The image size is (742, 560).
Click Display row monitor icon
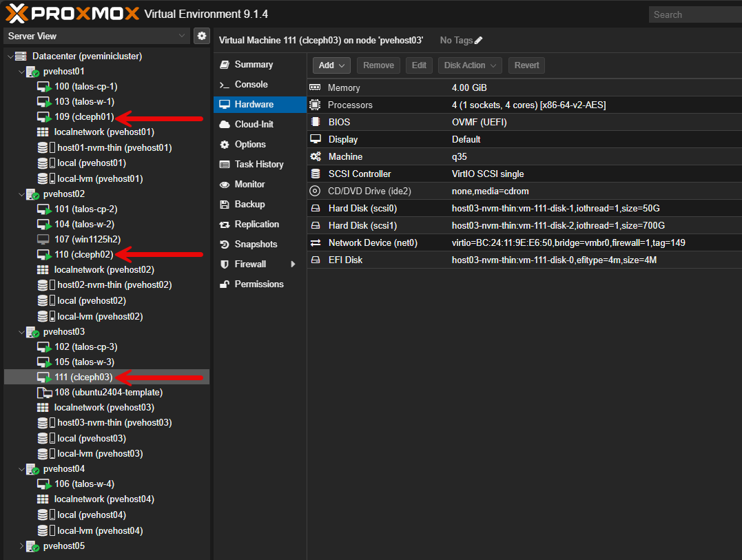(315, 139)
